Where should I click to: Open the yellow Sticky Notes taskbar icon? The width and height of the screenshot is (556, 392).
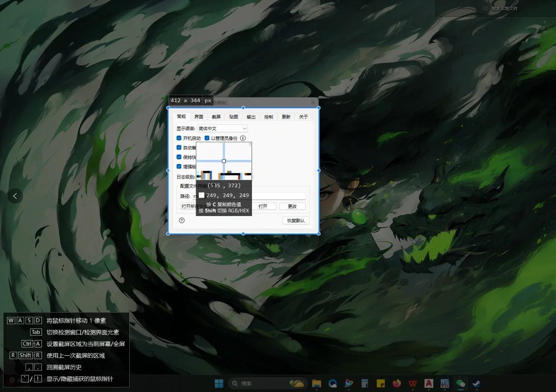click(x=380, y=383)
